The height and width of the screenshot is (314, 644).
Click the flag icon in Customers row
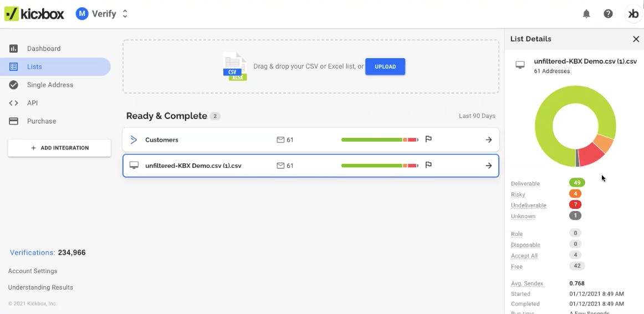point(428,139)
